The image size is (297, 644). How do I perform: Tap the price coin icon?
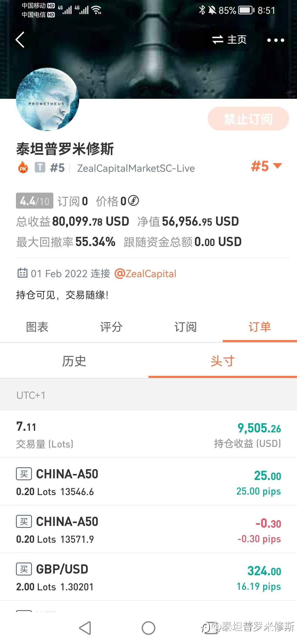tap(134, 201)
